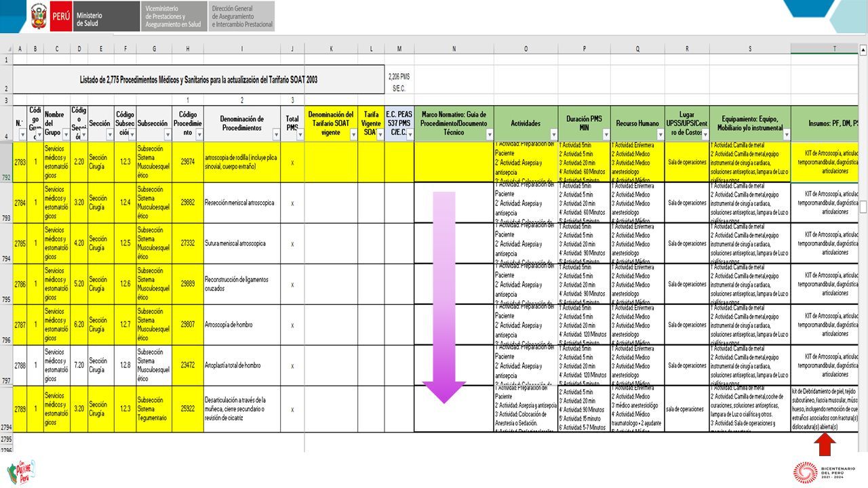
Task: Select cell 'Subsección Sistema Tegumentario'
Action: click(x=154, y=409)
